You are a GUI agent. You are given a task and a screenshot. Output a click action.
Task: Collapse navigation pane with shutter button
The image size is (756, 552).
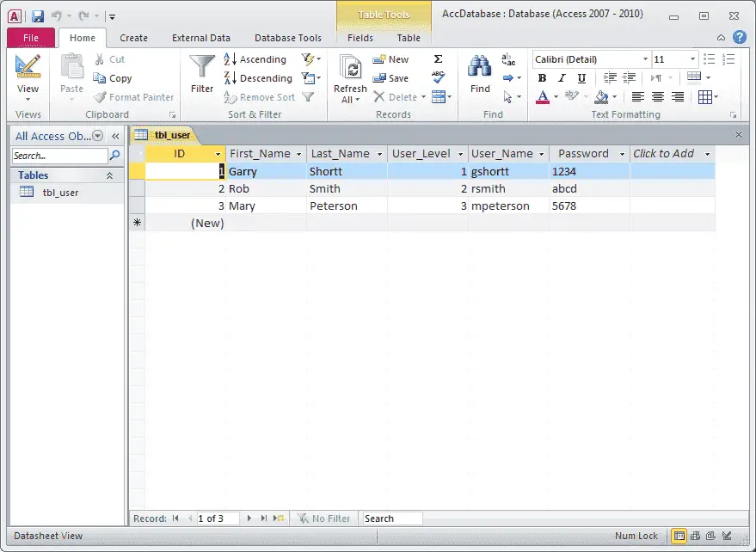point(115,136)
